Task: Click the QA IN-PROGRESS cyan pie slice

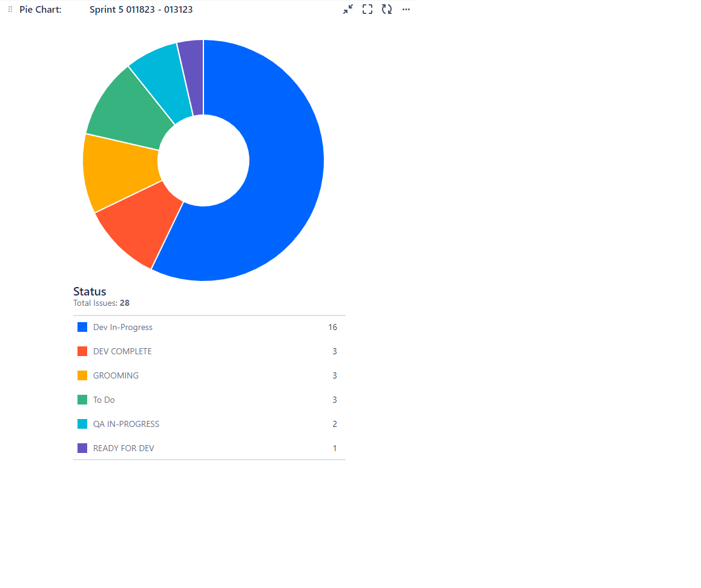Action: [165, 81]
